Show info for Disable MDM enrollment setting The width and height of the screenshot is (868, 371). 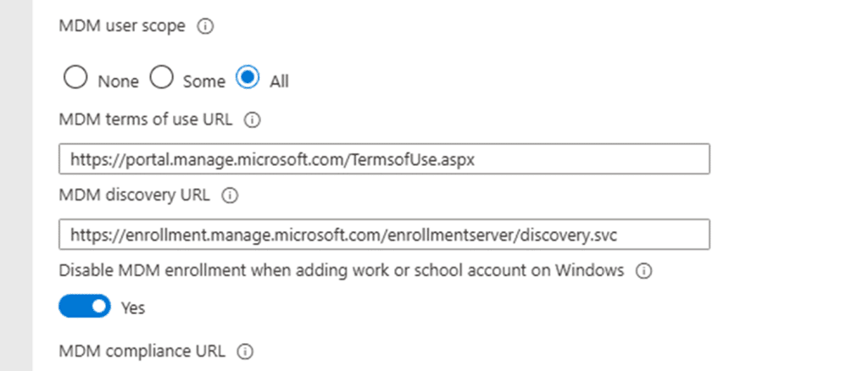[x=643, y=271]
